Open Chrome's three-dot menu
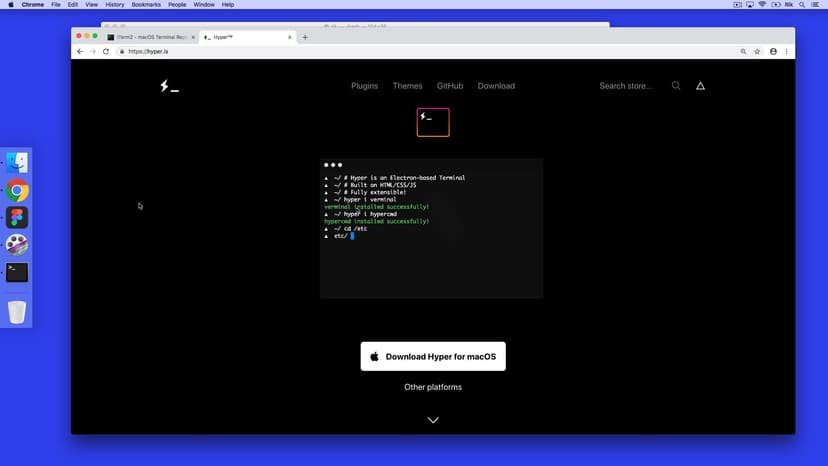828x466 pixels. [x=787, y=51]
